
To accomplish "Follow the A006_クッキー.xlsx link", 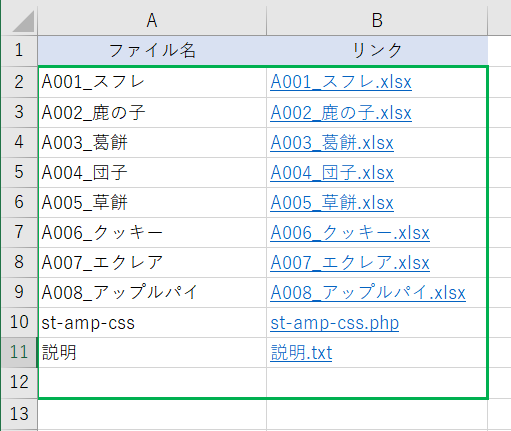I will click(350, 233).
